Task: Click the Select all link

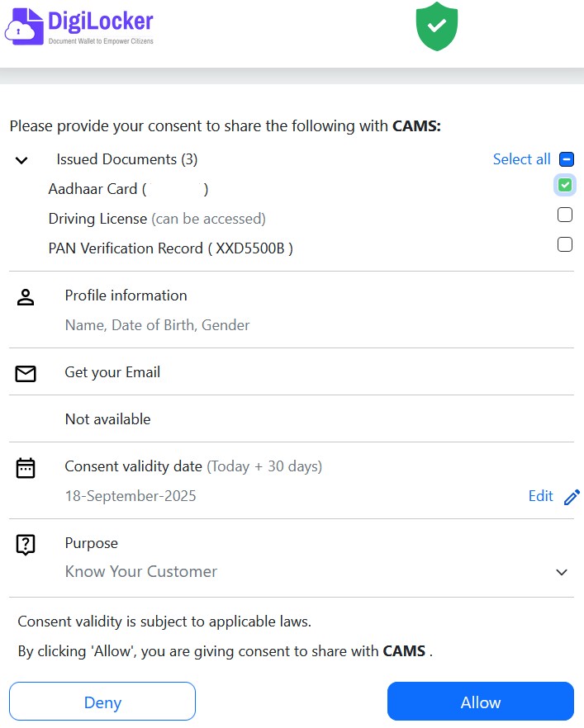Action: pyautogui.click(x=521, y=159)
